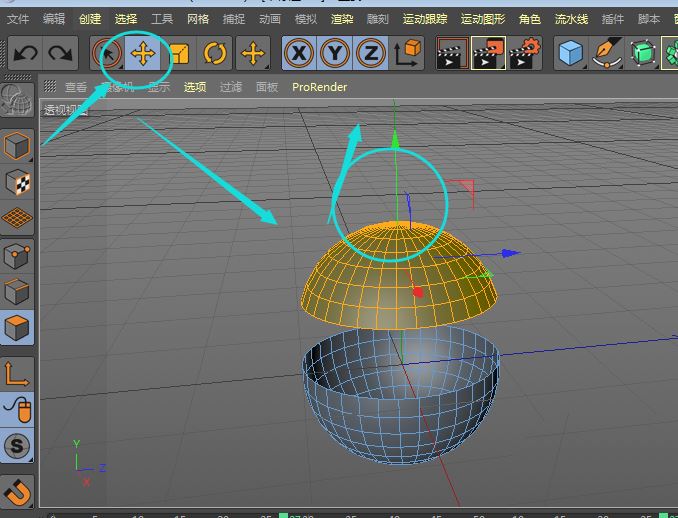Open the 选择 (Select) menu
Image resolution: width=678 pixels, height=518 pixels.
(126, 19)
